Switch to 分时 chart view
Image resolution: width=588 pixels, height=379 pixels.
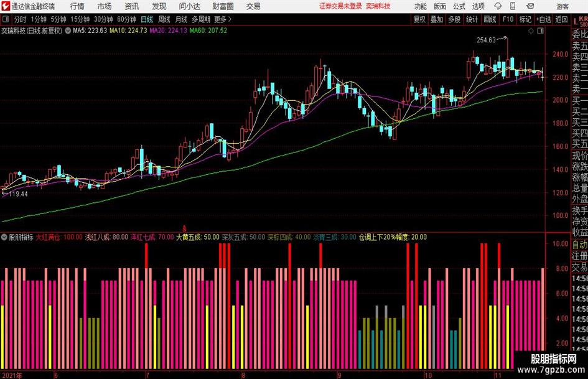click(x=20, y=19)
